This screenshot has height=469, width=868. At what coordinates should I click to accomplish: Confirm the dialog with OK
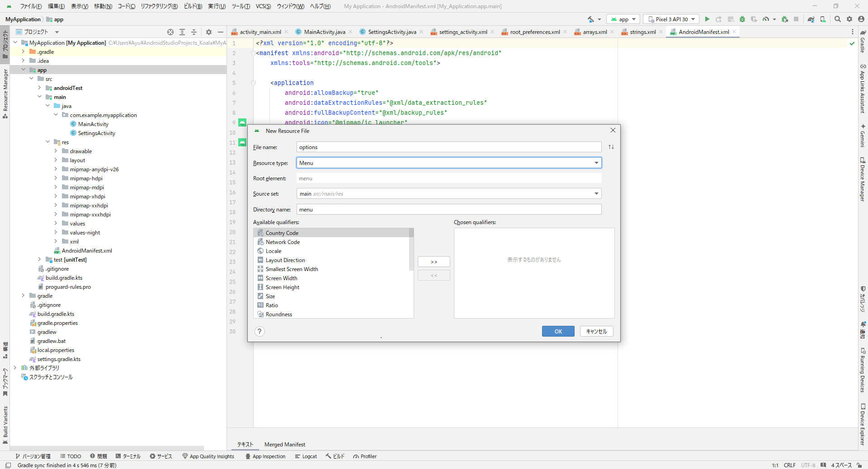pos(558,331)
